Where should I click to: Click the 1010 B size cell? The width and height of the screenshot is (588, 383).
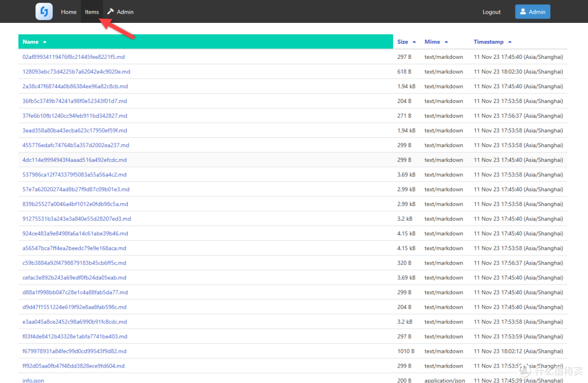406,351
